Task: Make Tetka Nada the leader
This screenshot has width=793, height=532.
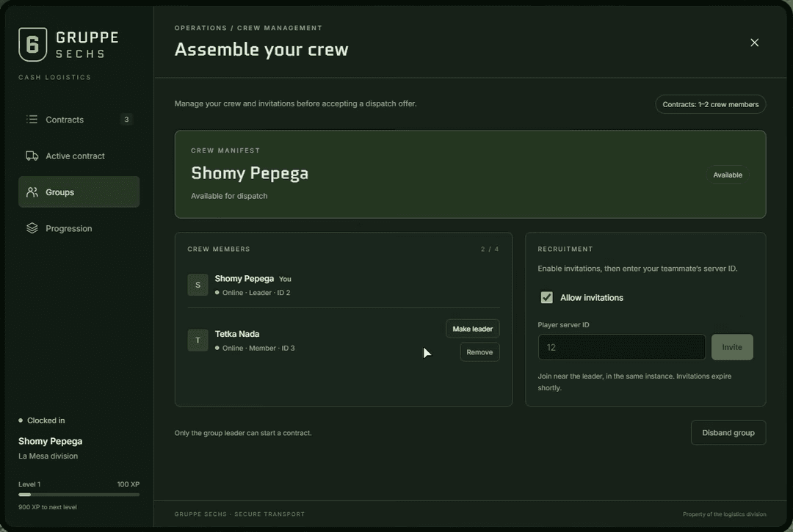Action: coord(472,329)
